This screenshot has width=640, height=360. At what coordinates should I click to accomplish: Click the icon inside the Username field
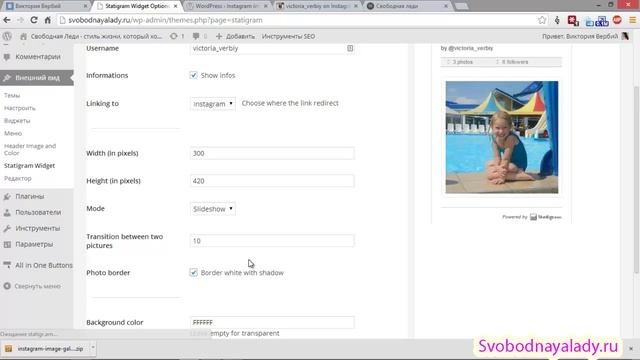350,48
